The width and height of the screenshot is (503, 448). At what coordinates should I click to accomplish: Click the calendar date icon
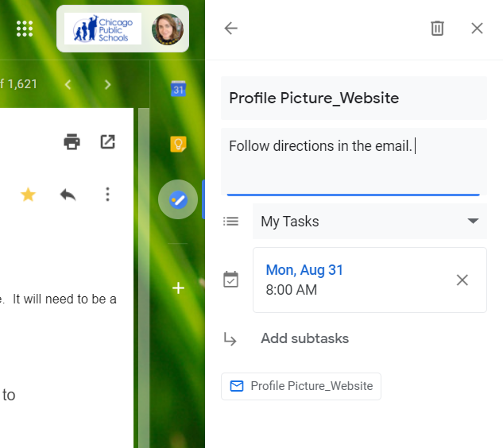coord(230,280)
